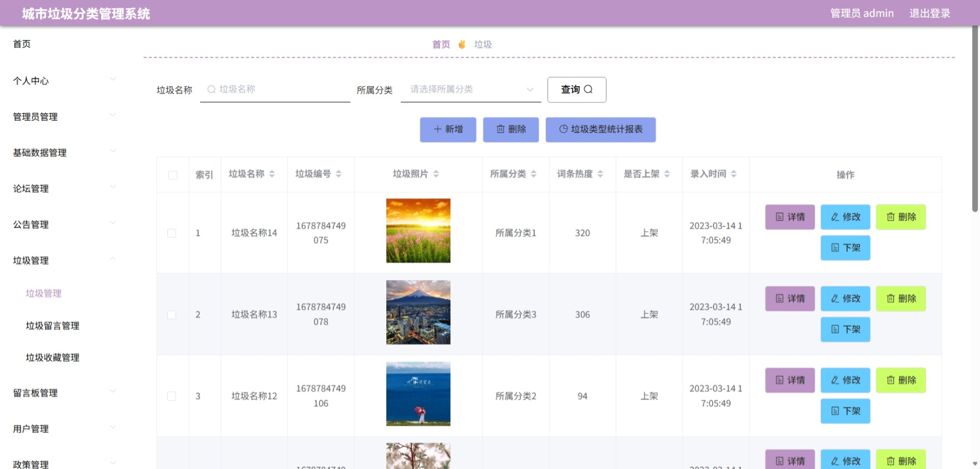Click 下架 for 垃圾名称14
Image resolution: width=980 pixels, height=469 pixels.
[x=845, y=248]
